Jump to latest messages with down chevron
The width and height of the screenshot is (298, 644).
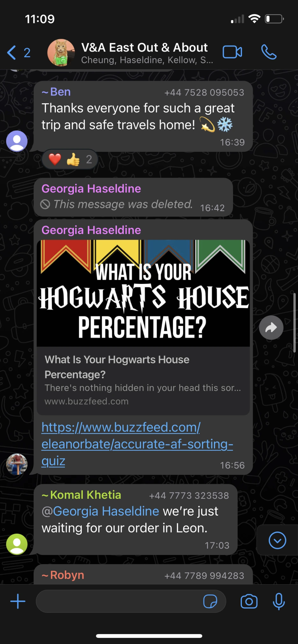(x=277, y=540)
